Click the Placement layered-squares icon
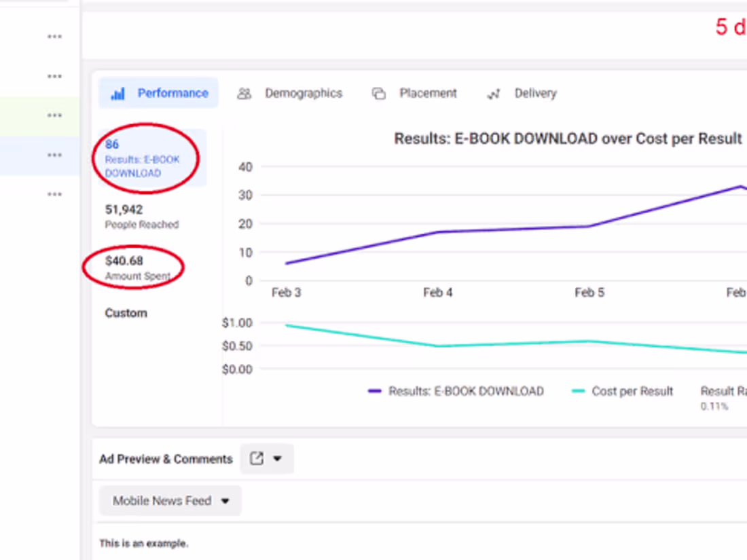 pos(378,93)
